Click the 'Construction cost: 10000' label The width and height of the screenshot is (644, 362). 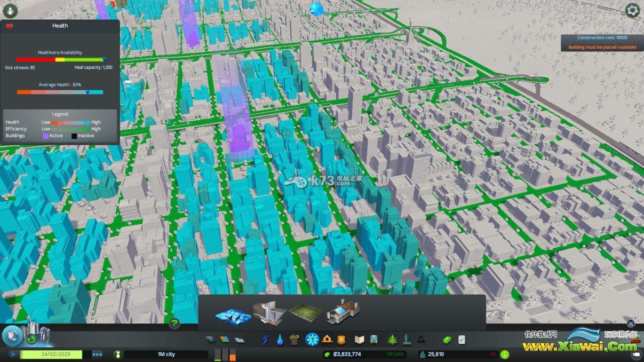click(602, 38)
